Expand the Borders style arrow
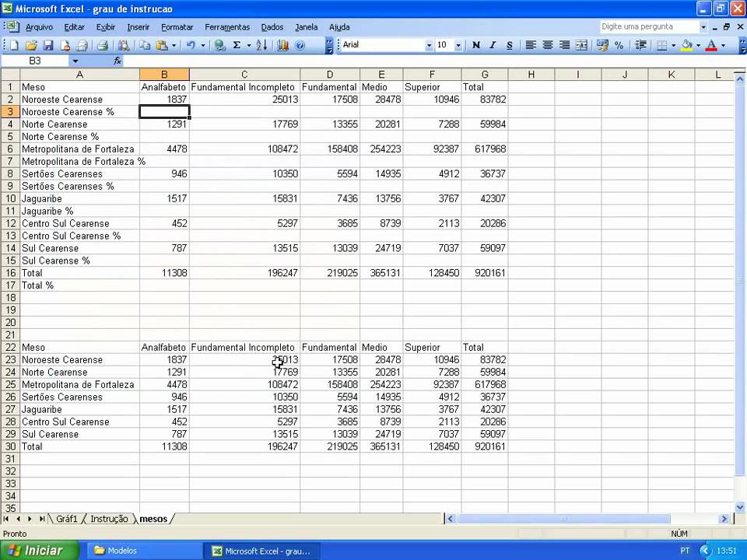 [x=673, y=45]
